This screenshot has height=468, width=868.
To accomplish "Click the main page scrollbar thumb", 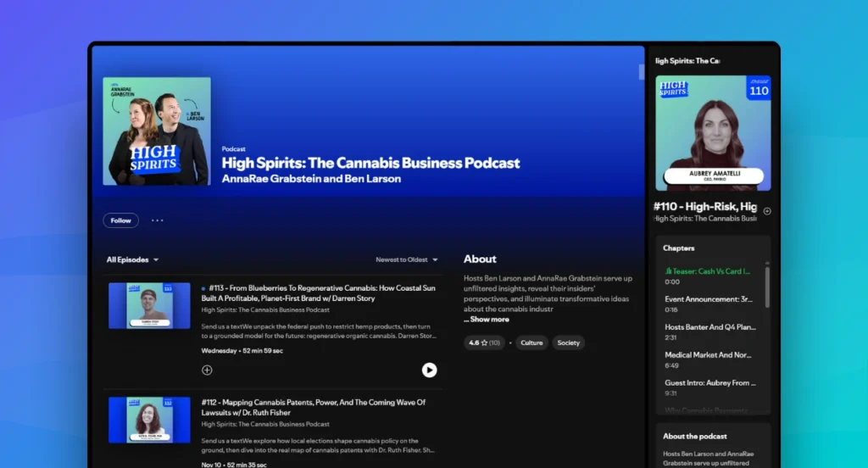I will [x=642, y=72].
